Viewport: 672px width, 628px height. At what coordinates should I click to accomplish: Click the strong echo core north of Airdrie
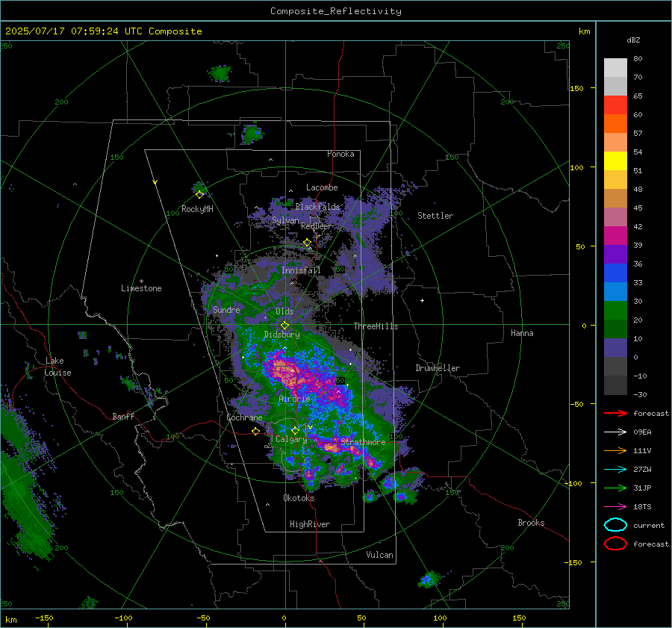pos(283,369)
